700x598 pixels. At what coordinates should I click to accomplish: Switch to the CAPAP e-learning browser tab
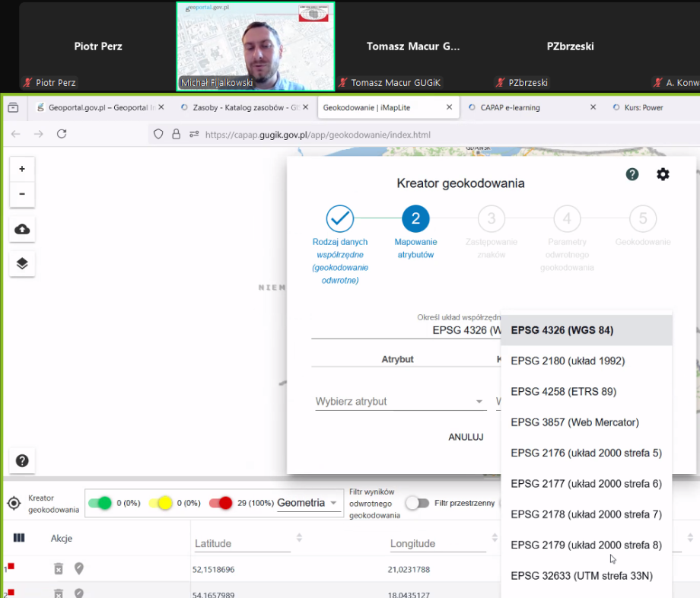pos(510,108)
